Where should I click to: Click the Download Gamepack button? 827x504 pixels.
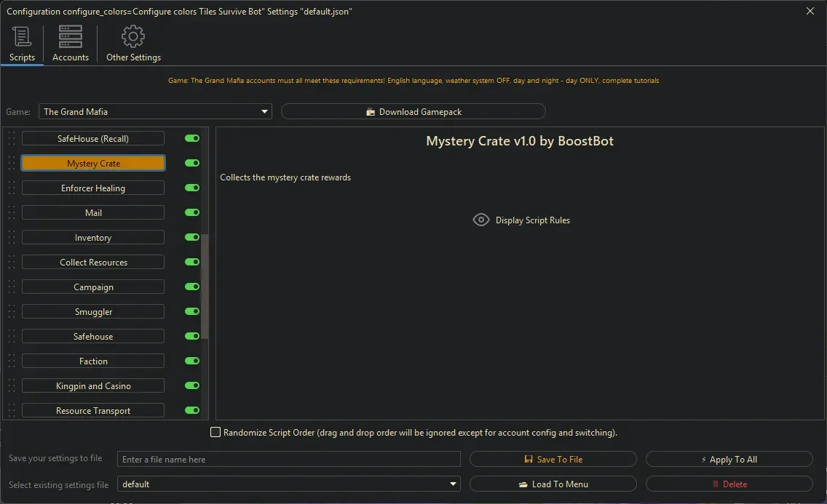coord(413,112)
